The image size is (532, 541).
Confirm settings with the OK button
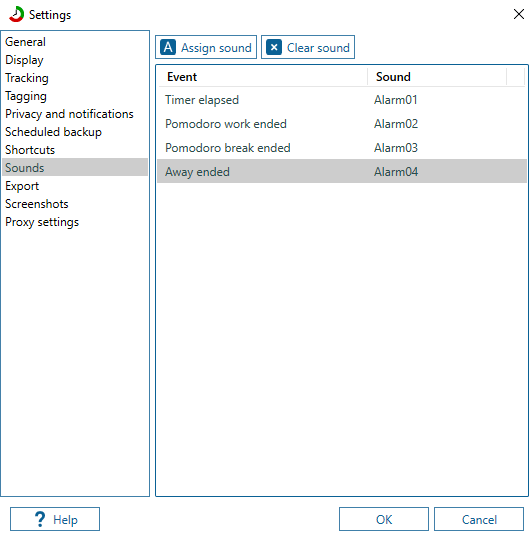click(x=384, y=519)
